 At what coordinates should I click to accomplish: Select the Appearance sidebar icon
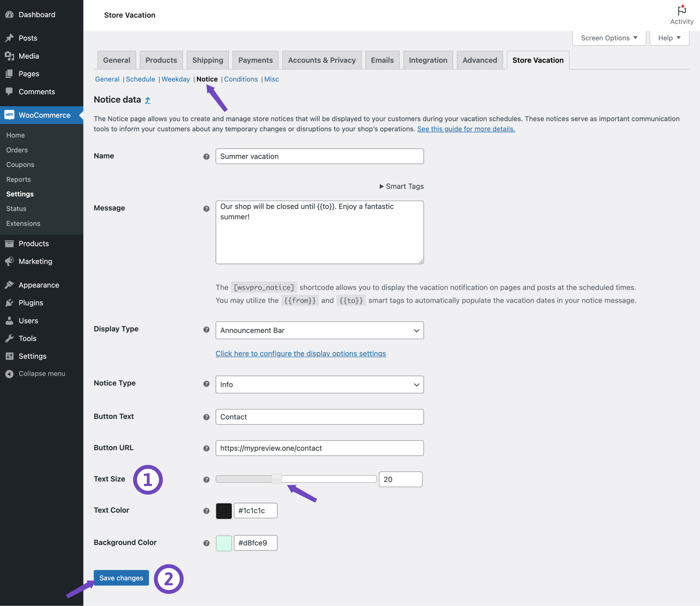(x=10, y=285)
